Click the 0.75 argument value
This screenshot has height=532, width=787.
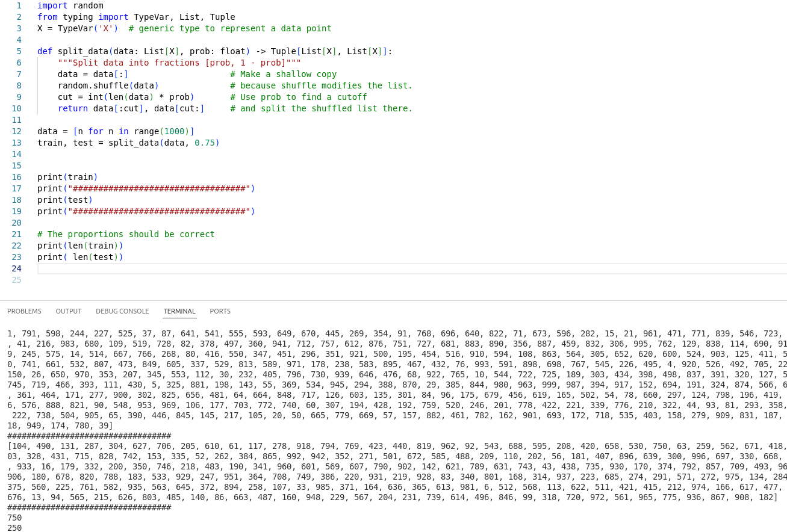point(205,143)
